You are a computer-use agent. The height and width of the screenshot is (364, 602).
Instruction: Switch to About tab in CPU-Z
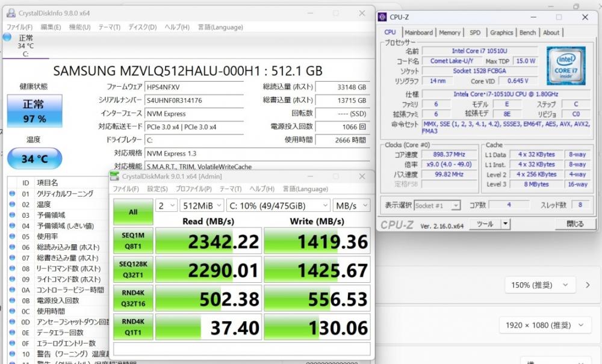[551, 32]
